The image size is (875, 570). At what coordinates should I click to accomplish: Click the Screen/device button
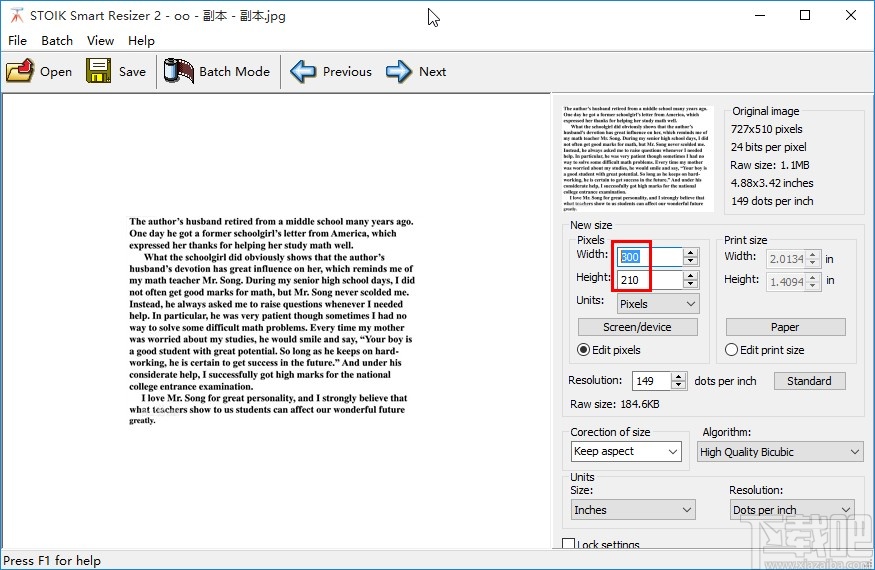point(637,327)
